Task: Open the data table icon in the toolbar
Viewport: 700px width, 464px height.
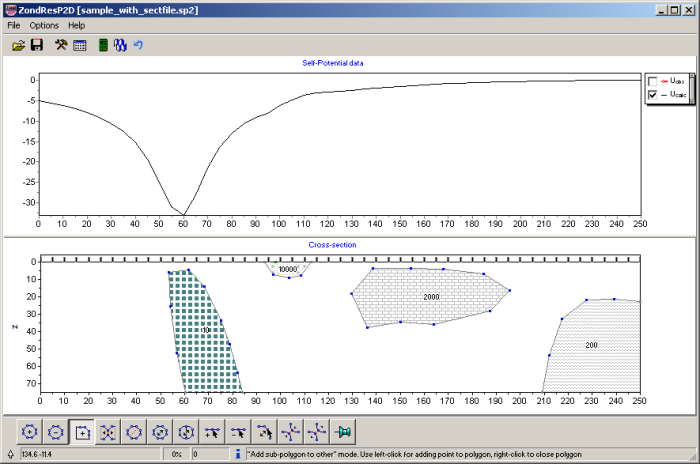Action: pyautogui.click(x=80, y=45)
